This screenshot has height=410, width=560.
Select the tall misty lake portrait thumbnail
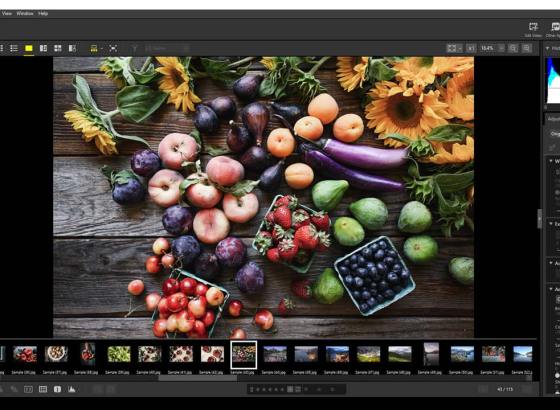click(431, 354)
